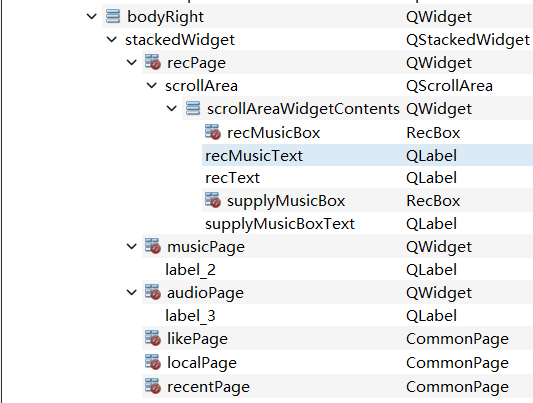Select the recMusicBox object
This screenshot has height=403, width=533.
(x=274, y=133)
